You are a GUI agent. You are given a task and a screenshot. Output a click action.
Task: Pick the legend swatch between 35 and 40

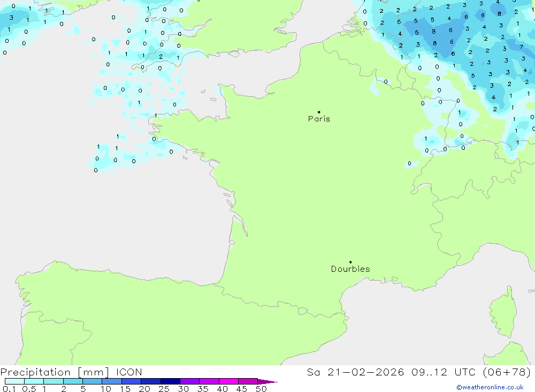click(209, 381)
